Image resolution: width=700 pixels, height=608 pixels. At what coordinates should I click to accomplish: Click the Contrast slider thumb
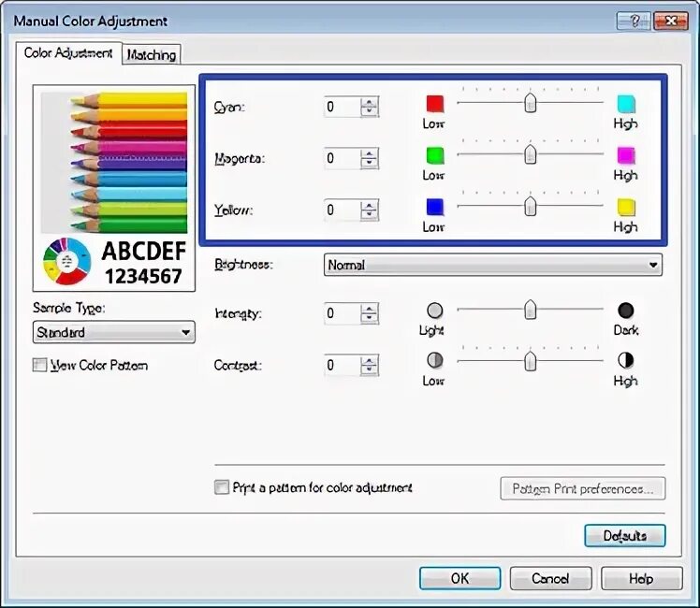coord(531,361)
